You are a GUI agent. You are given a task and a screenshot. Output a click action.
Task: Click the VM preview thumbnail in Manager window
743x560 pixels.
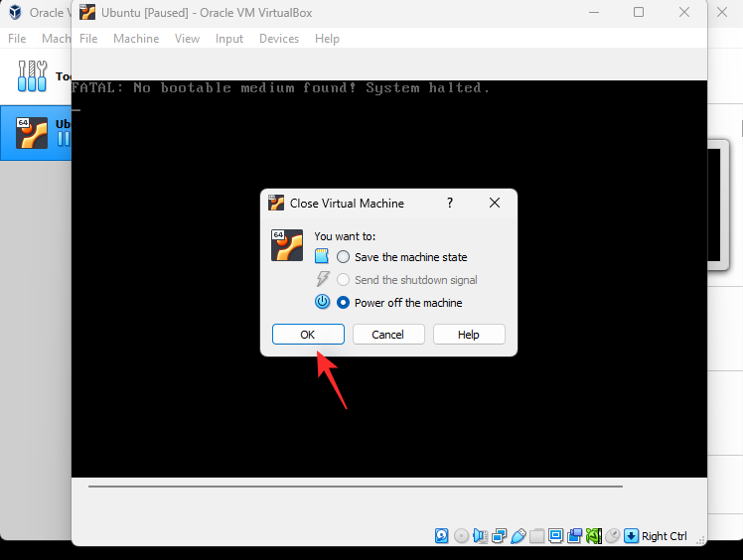(718, 205)
